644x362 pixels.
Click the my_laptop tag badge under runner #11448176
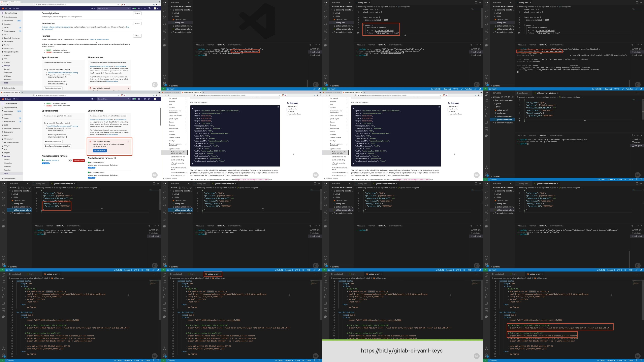pos(45,163)
